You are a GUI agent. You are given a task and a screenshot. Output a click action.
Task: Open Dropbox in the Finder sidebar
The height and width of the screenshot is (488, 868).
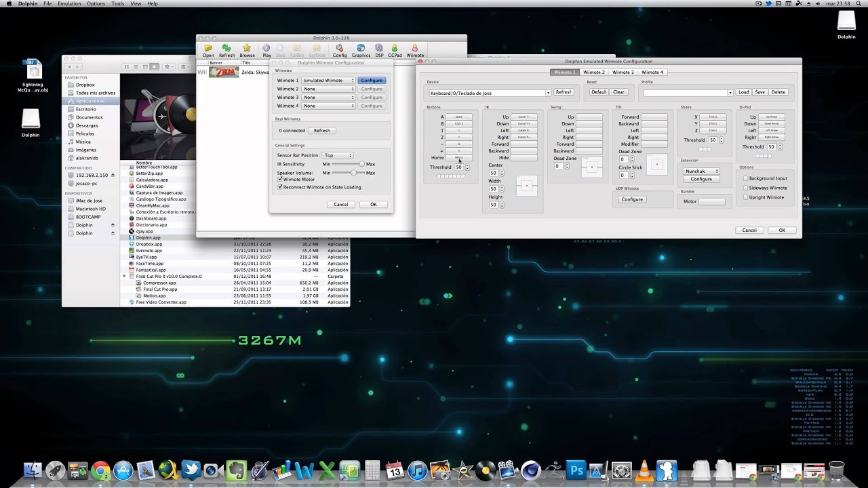pyautogui.click(x=85, y=85)
